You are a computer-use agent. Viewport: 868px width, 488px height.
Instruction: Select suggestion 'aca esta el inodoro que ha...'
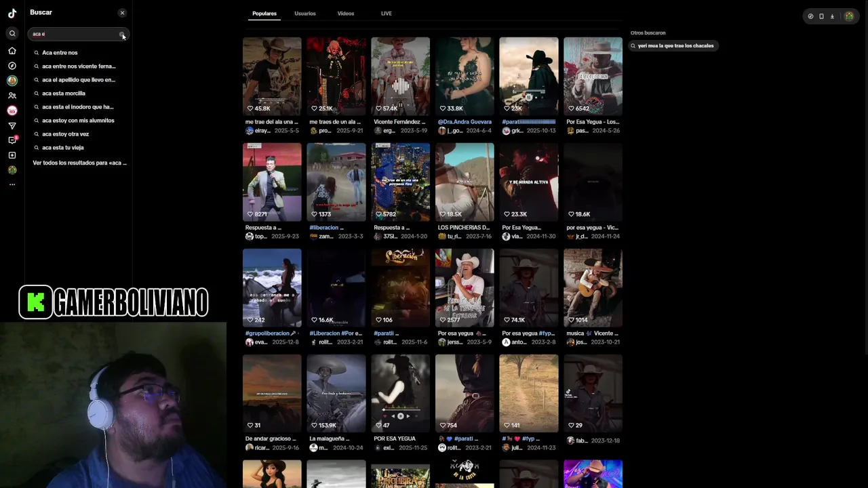tap(79, 107)
